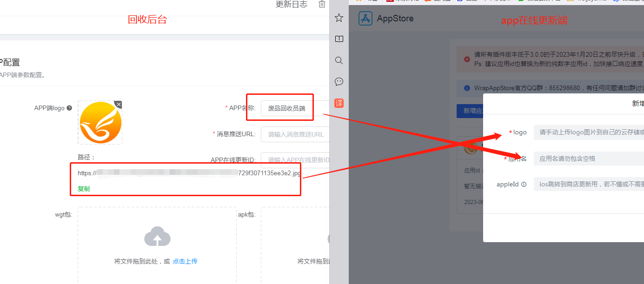Open the chat bubble icon in sidebar
The image size is (644, 284).
pyautogui.click(x=339, y=82)
